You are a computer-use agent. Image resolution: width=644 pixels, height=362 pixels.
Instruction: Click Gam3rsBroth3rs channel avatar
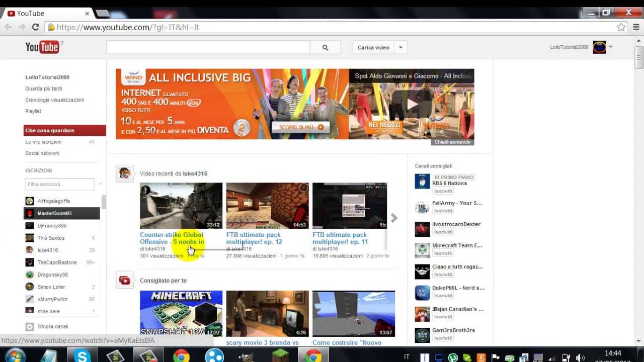pos(422,335)
